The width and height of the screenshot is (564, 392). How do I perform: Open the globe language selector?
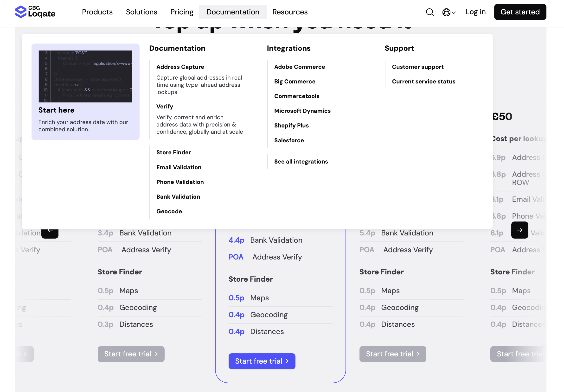(449, 12)
